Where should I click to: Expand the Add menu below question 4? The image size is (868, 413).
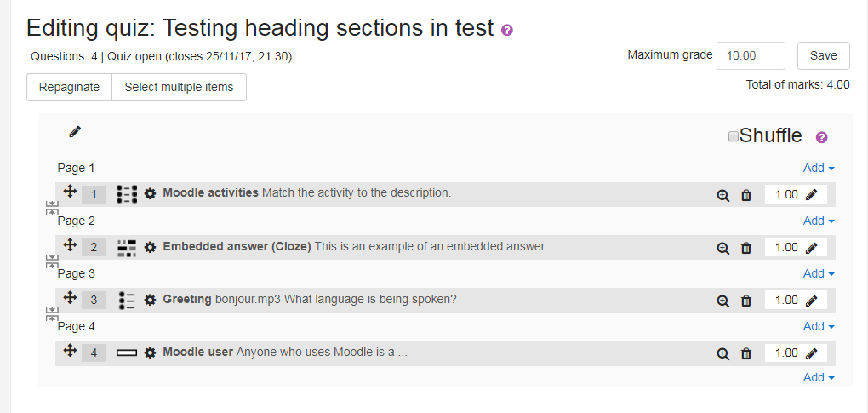pos(819,377)
